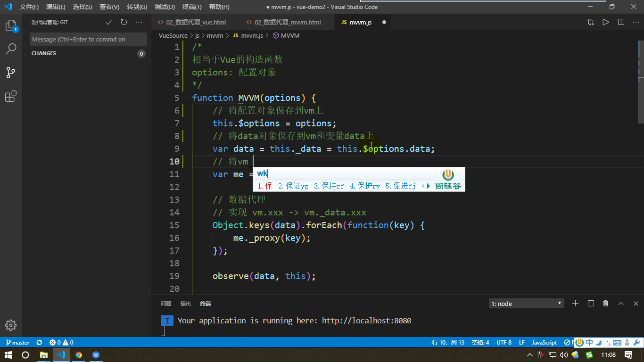The image size is (644, 362).
Task: Open the Search view in activity bar
Action: click(x=11, y=49)
